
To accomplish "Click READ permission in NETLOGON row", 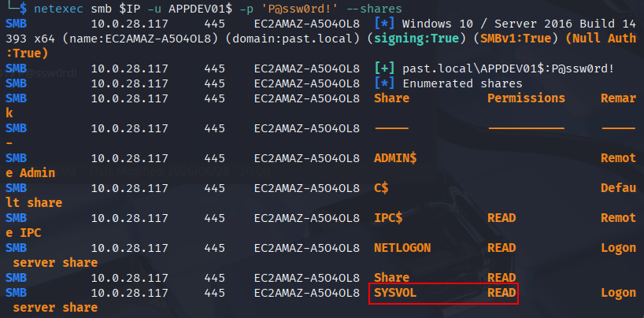I will 502,248.
